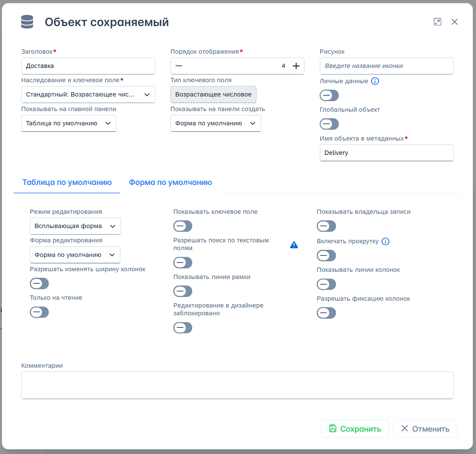Click info icon next to Личные данные
Screen dimensions: 476x454
[375, 81]
